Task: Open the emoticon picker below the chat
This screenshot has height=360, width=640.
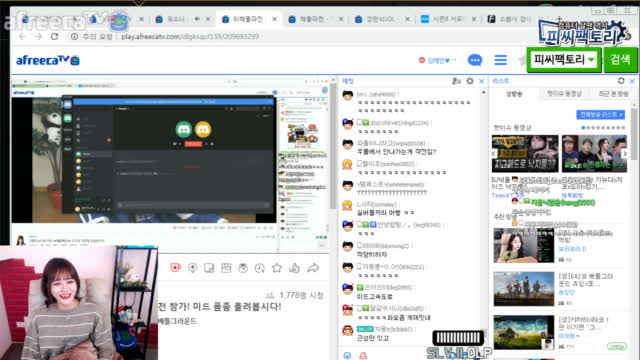Action: (x=347, y=356)
